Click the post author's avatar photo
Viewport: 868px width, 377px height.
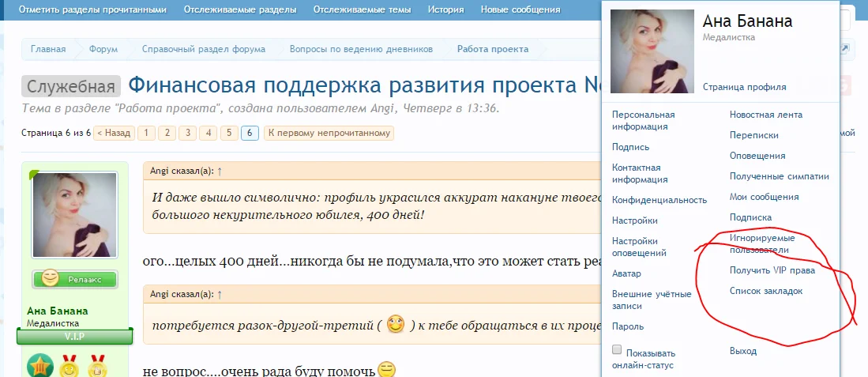pyautogui.click(x=75, y=215)
